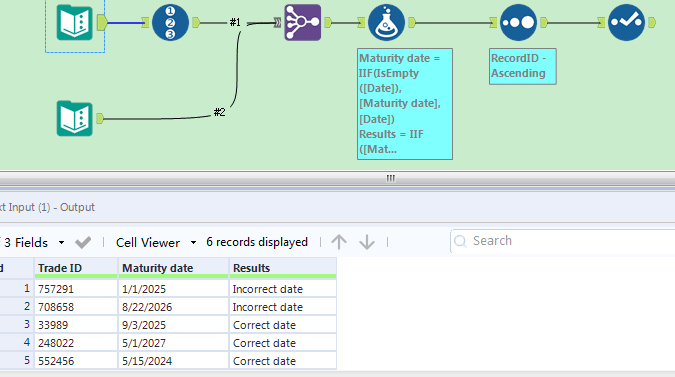Click the Maturity date column header
675x377 pixels.
(x=173, y=268)
